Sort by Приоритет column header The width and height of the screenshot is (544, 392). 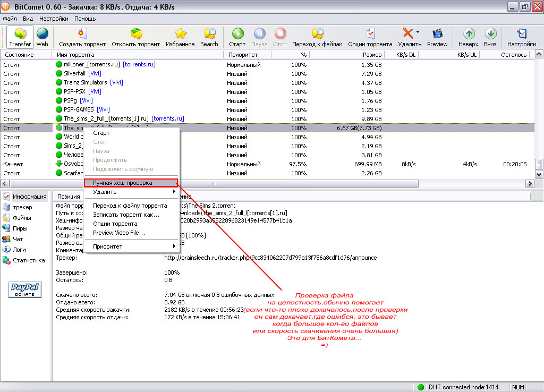(248, 55)
